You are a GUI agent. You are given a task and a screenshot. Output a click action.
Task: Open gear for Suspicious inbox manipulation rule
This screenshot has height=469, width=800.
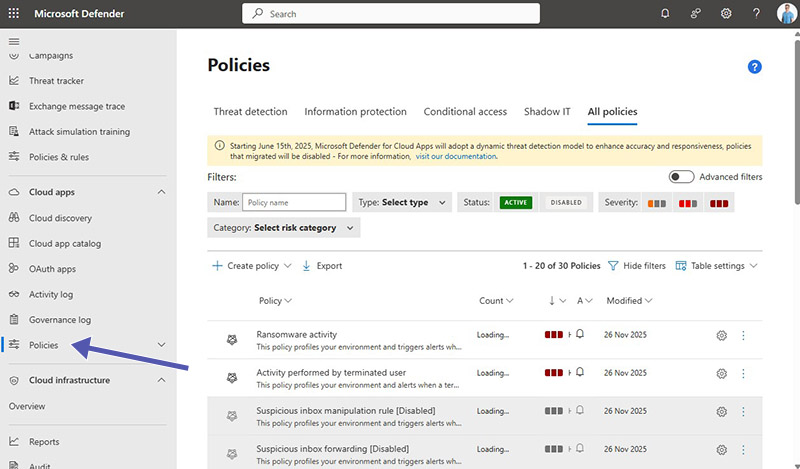point(721,411)
